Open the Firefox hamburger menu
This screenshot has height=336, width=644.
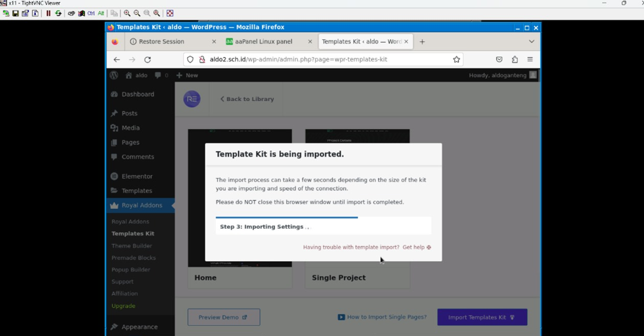[530, 60]
